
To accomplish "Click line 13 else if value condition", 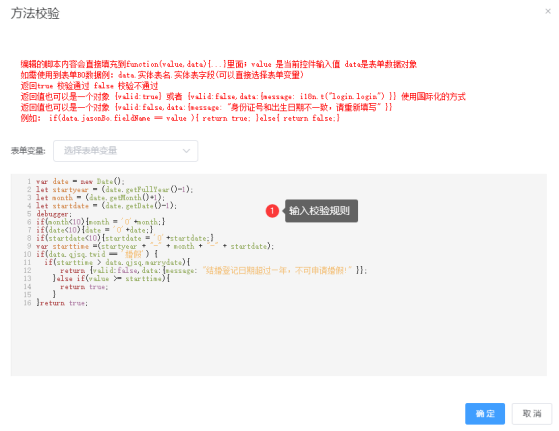I will tap(111, 278).
